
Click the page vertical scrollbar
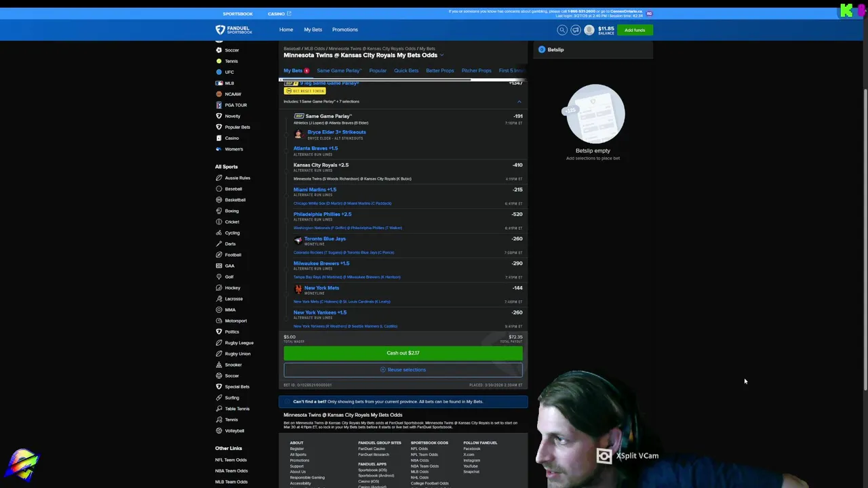[865, 241]
